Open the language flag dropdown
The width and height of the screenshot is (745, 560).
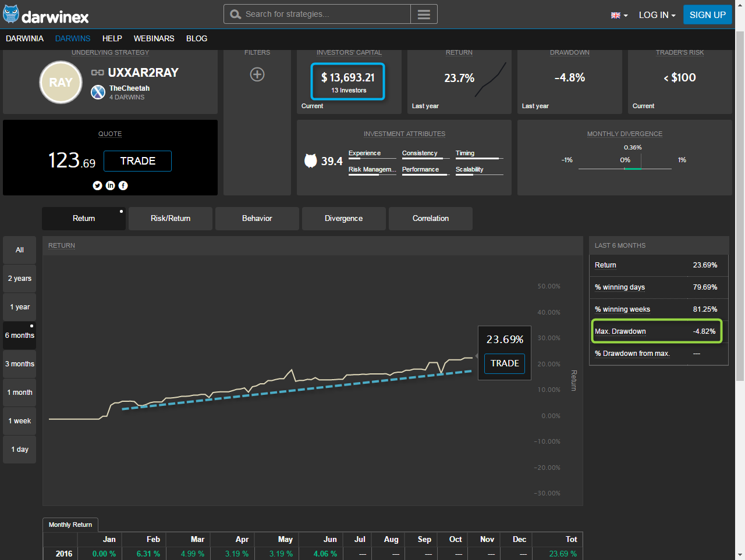[x=619, y=15]
